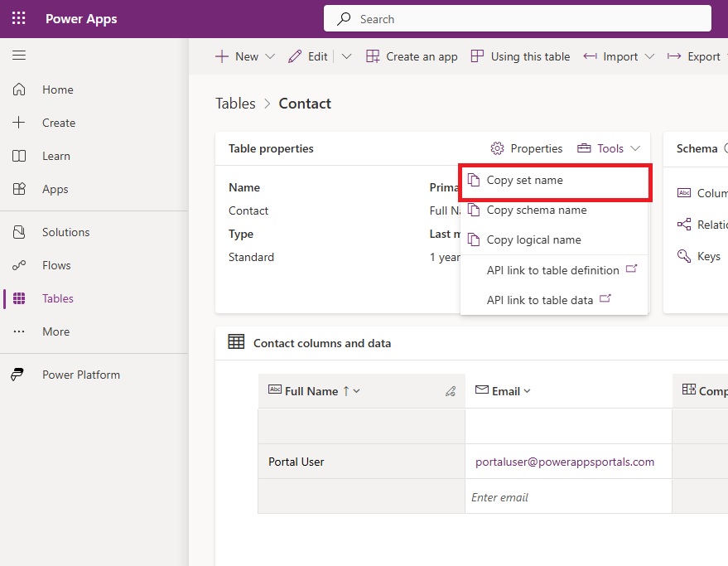728x566 pixels.
Task: Select Copy logical name
Action: (554, 239)
